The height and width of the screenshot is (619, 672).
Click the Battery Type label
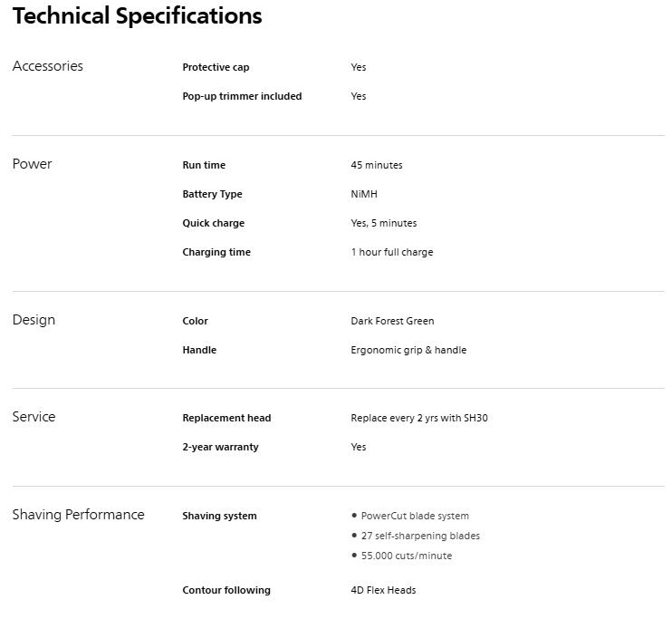tap(212, 194)
